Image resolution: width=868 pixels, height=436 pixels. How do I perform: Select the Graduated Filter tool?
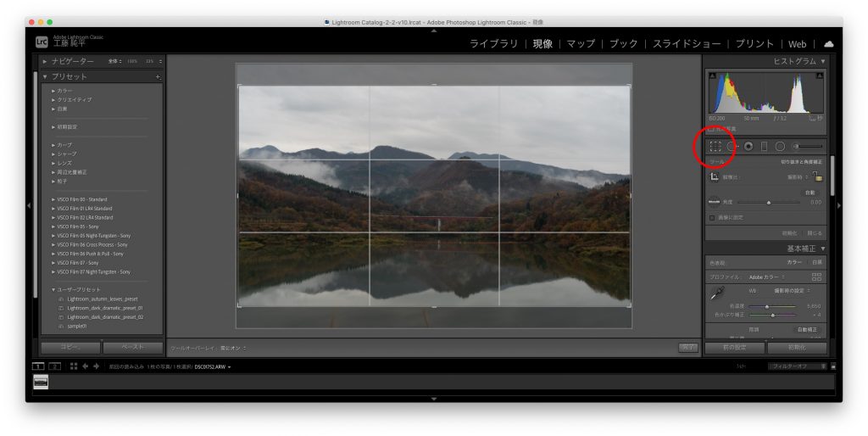pos(764,146)
